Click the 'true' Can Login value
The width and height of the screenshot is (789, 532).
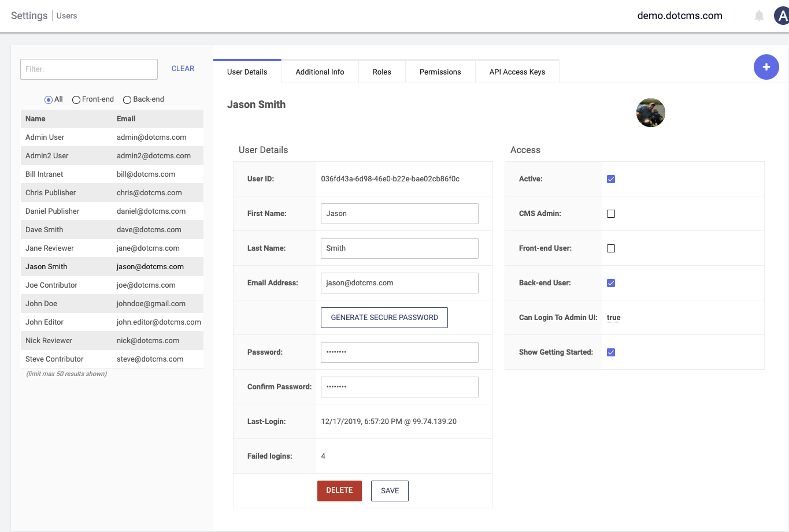point(613,318)
